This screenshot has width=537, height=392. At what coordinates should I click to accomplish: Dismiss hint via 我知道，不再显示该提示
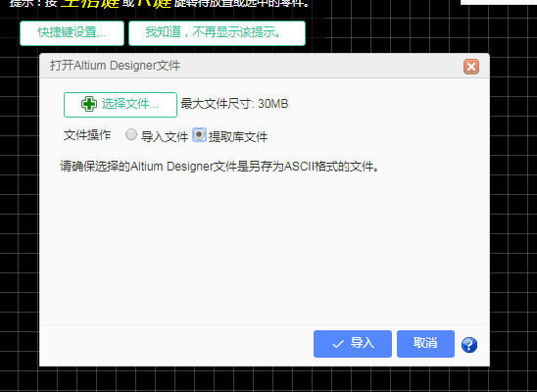[x=217, y=33]
